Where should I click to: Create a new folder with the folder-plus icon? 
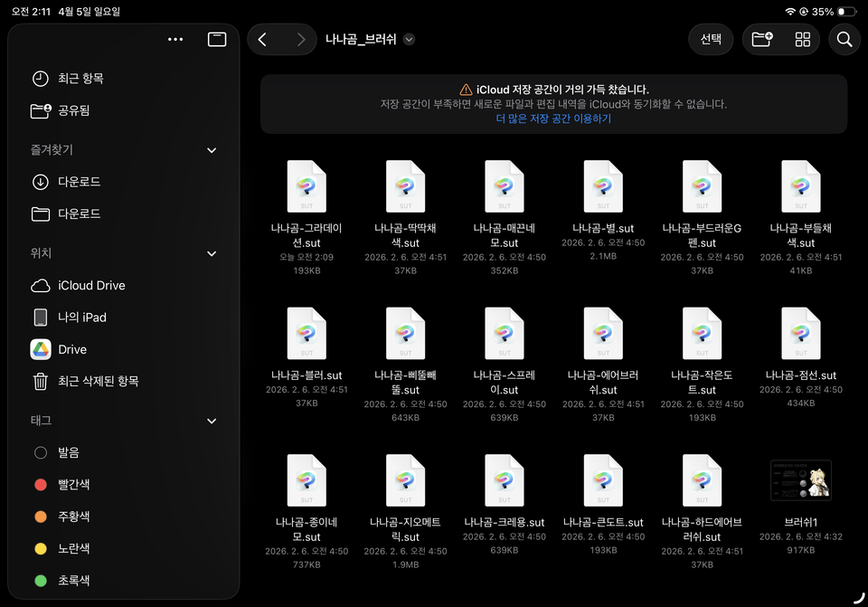coord(762,39)
